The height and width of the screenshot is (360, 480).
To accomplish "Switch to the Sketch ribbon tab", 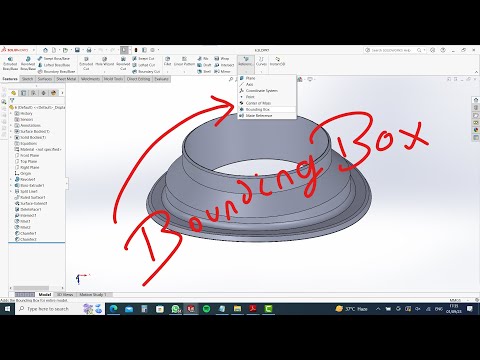I will pyautogui.click(x=27, y=79).
